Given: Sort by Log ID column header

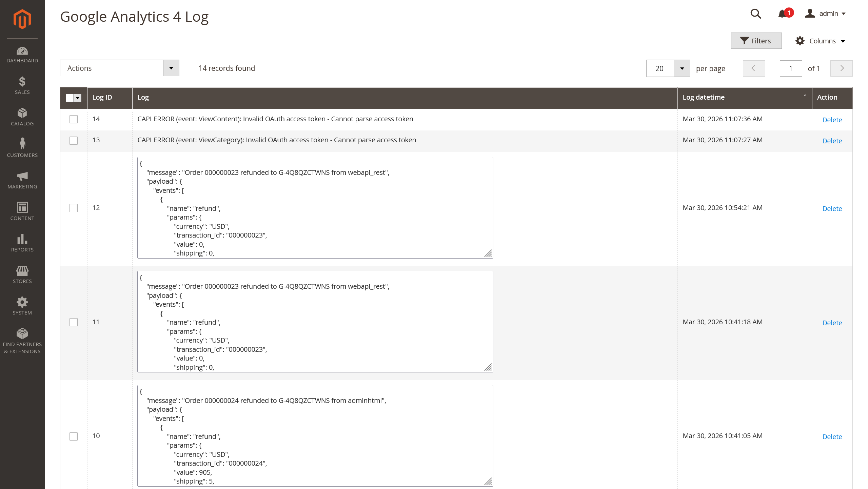Looking at the screenshot, I should click(x=110, y=98).
